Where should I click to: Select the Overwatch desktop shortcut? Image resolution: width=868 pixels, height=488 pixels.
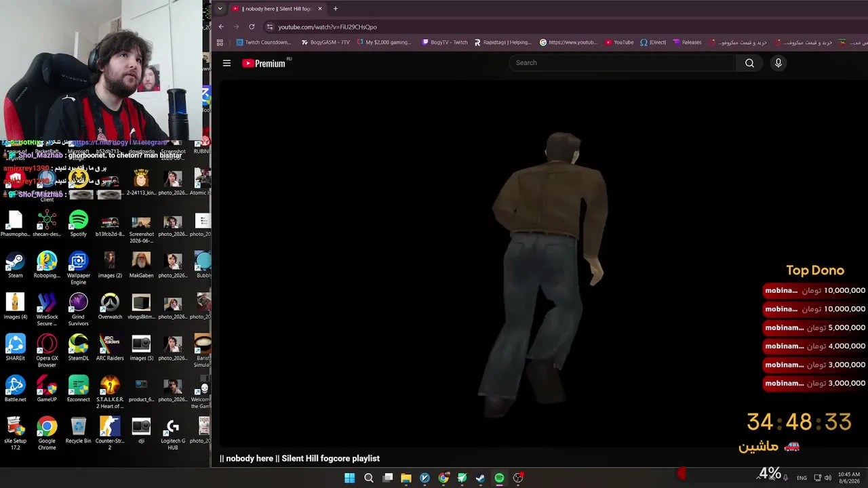(110, 307)
